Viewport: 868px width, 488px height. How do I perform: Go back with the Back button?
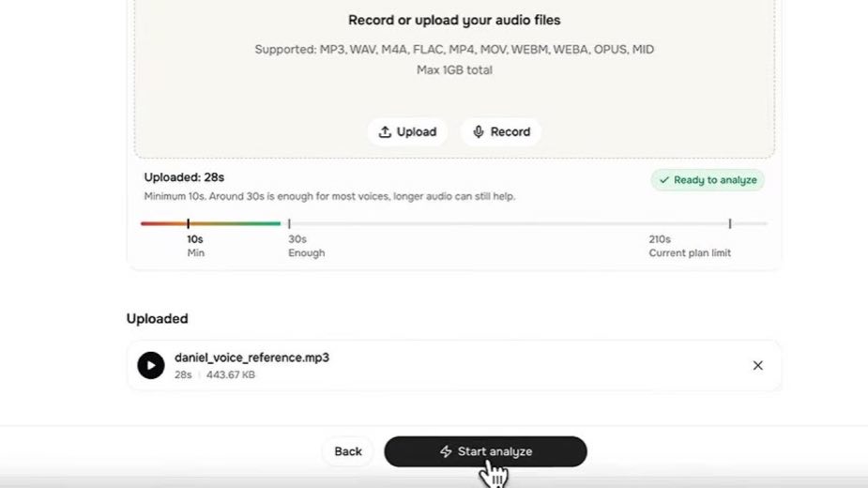[x=348, y=451]
